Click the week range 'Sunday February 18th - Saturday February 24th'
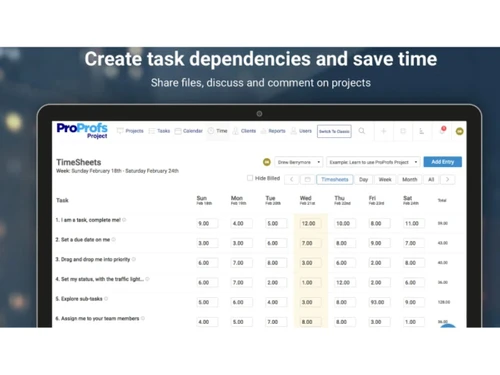Screen dimensions: 500x375 click(x=125, y=171)
